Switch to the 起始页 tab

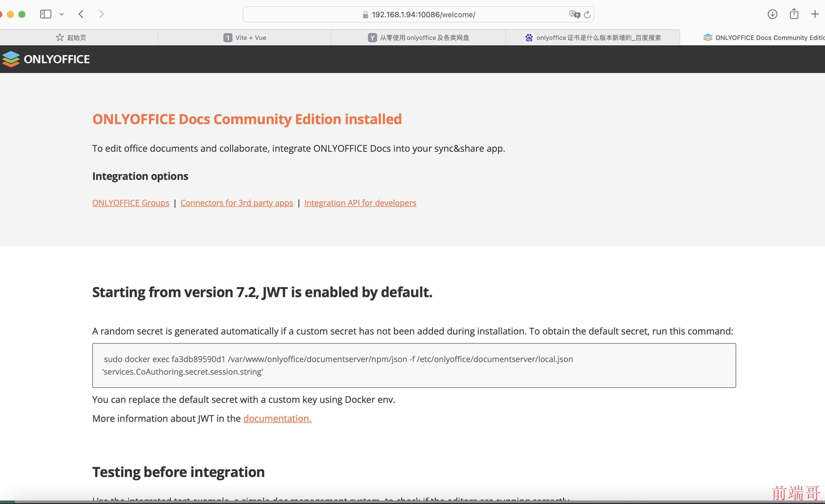pyautogui.click(x=79, y=37)
